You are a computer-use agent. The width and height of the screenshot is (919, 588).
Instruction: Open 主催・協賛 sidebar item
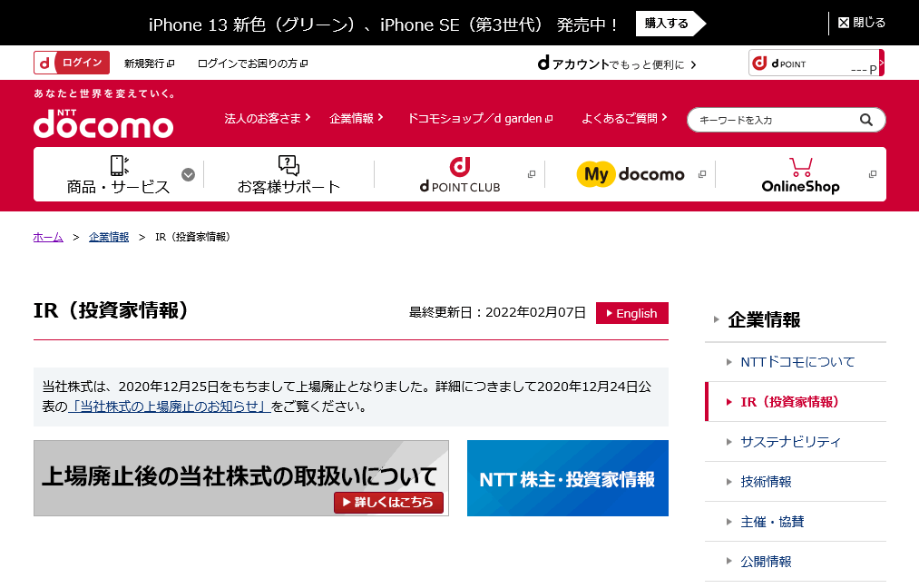(x=796, y=521)
